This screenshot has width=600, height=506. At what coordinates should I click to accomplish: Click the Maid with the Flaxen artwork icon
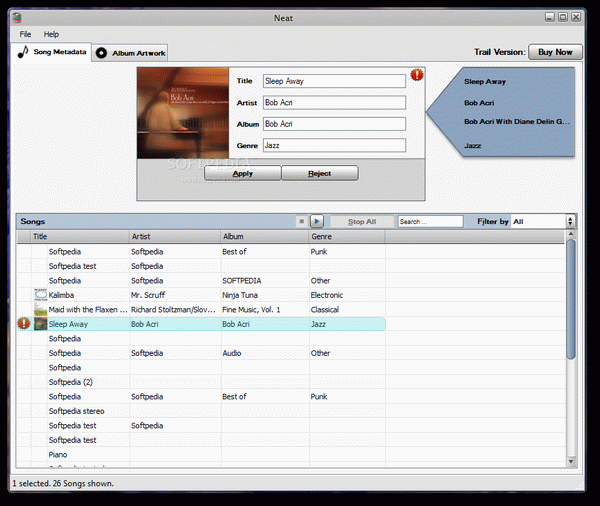(40, 310)
